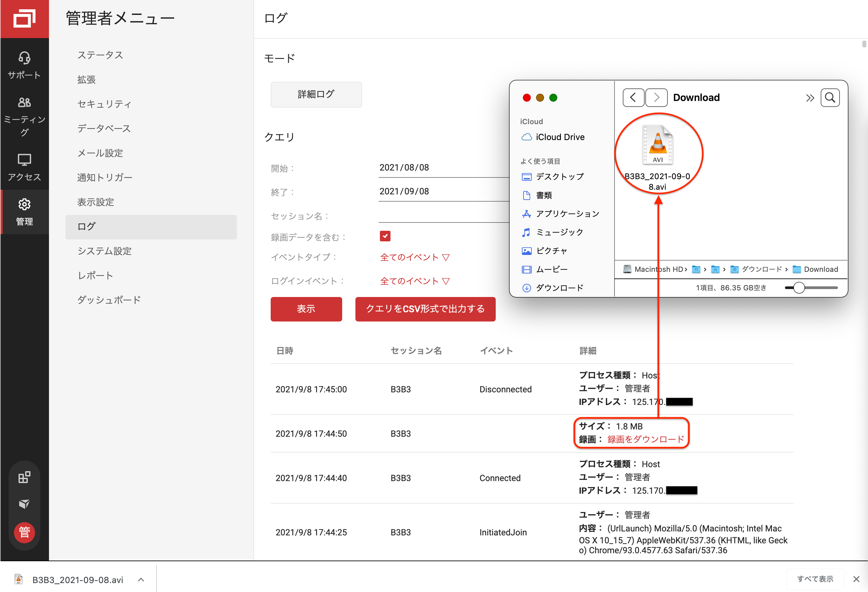868x592 pixels.
Task: Click 日時 column header
Action: pyautogui.click(x=285, y=351)
